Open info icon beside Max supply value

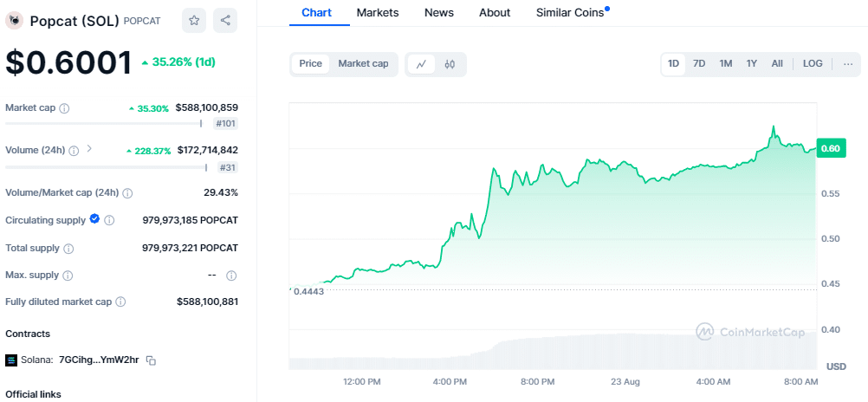pyautogui.click(x=232, y=276)
